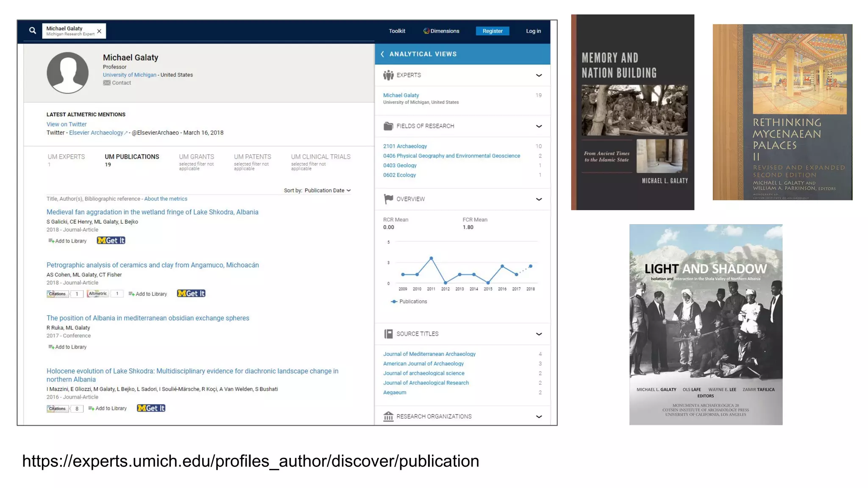Switch to UM Grants tab
Viewport: 868px width, 488px height.
pyautogui.click(x=197, y=162)
